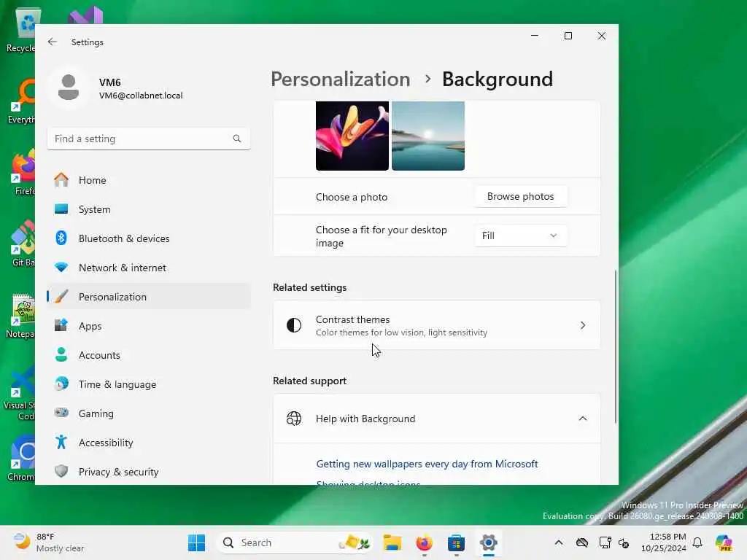Click the Time & language clock icon
Screen dimensions: 747x560
(61, 384)
